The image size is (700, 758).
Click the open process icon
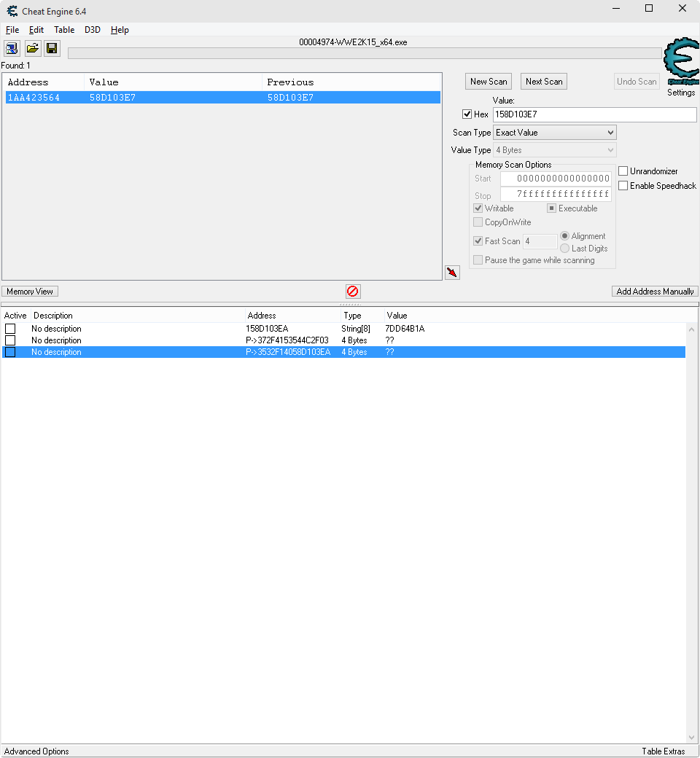(12, 49)
